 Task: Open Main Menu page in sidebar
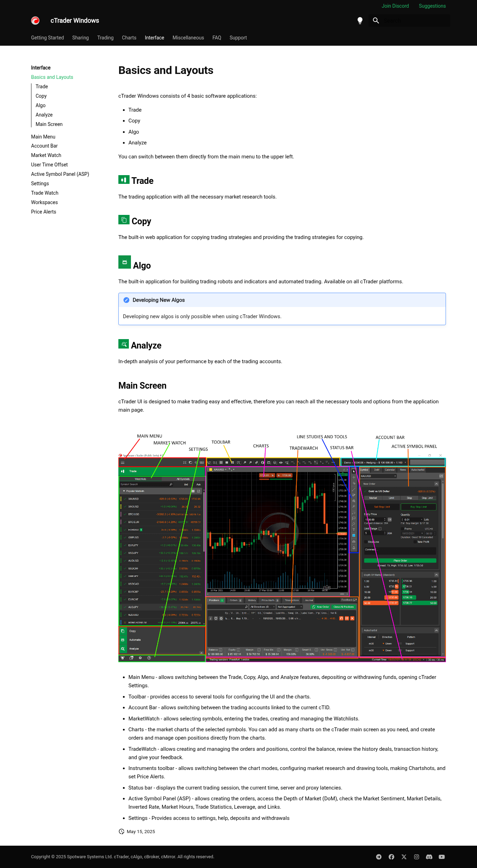tap(43, 137)
